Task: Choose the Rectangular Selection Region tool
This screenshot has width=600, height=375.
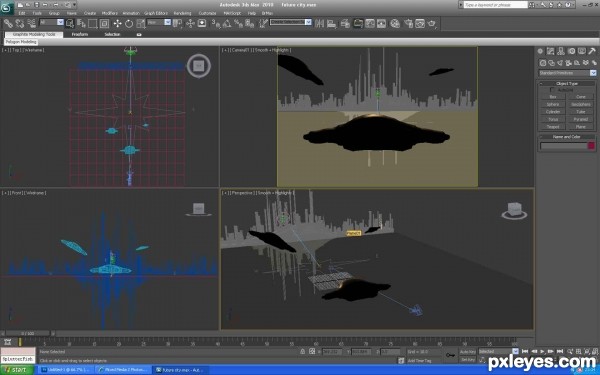Action: pyautogui.click(x=93, y=24)
